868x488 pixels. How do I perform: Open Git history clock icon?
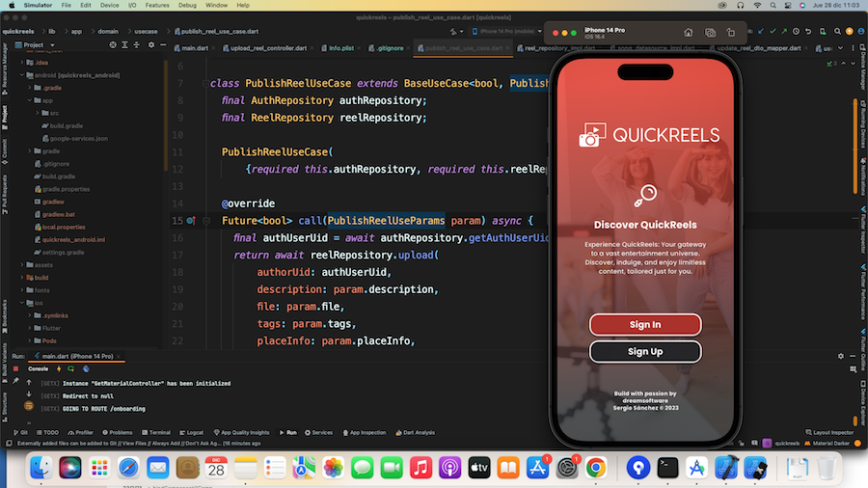tap(796, 32)
